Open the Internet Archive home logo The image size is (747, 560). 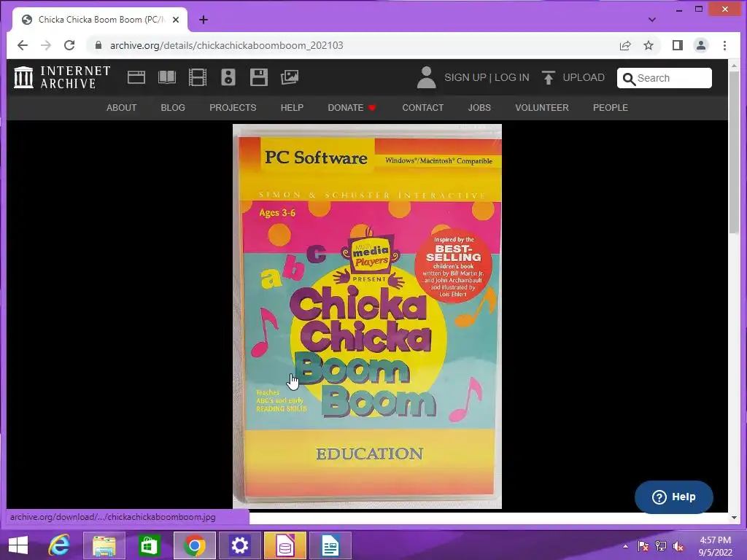(x=62, y=77)
